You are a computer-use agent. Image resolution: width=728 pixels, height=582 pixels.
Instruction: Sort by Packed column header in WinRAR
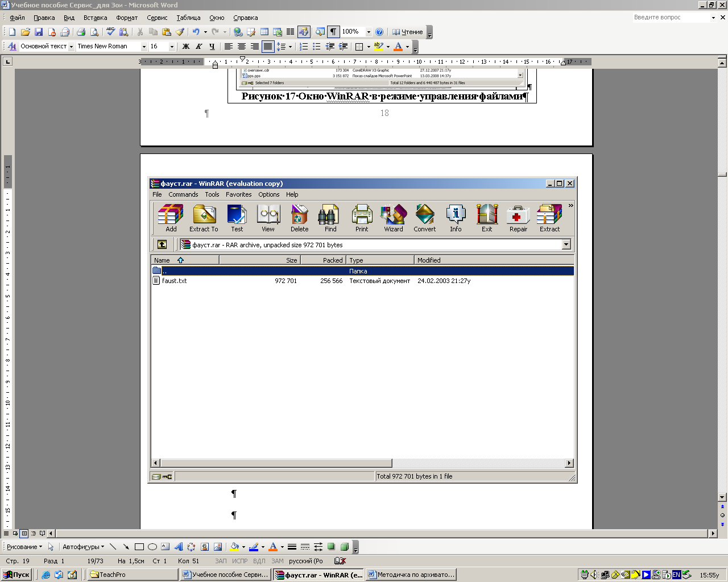click(x=322, y=260)
